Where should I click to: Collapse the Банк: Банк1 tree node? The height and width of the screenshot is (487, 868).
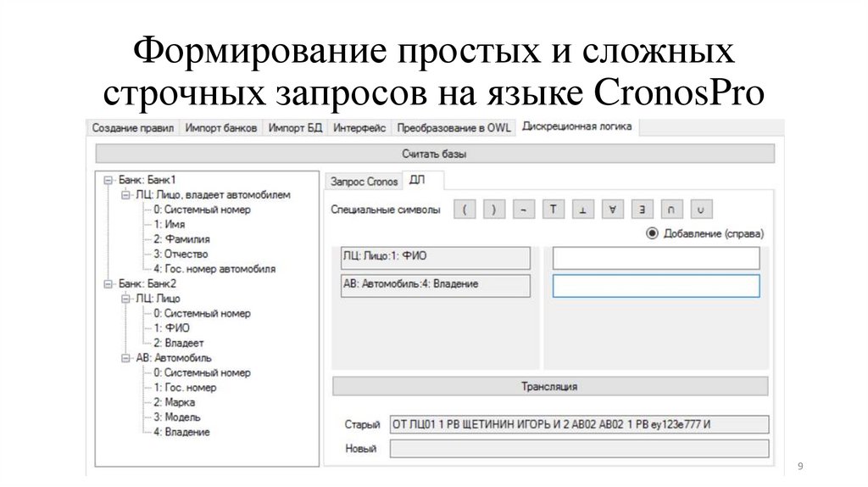(108, 180)
